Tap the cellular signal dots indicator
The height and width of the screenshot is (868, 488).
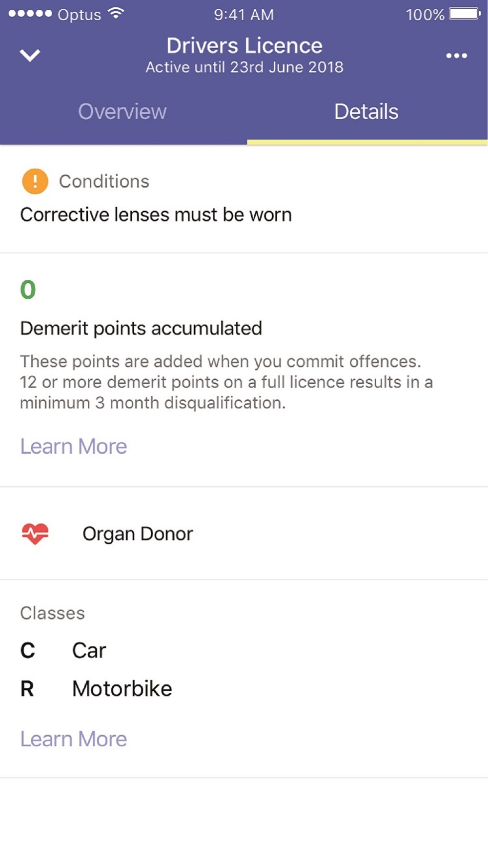30,14
